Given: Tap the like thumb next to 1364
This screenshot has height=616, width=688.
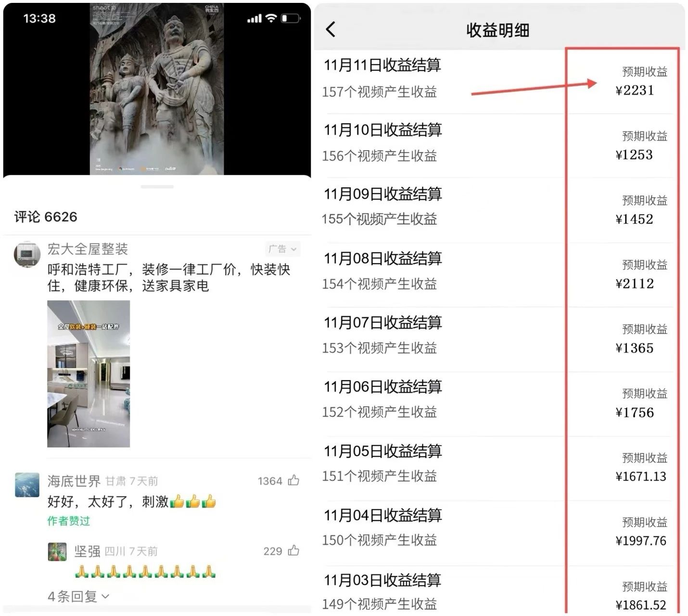Looking at the screenshot, I should [294, 480].
